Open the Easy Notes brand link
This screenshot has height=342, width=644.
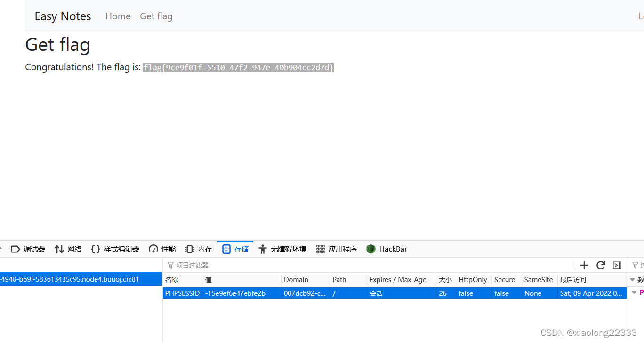63,16
